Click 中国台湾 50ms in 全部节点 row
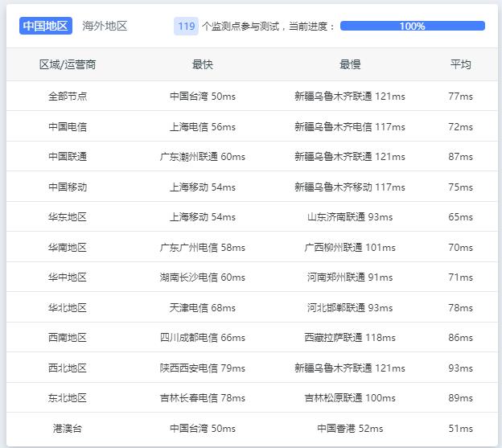Image resolution: width=502 pixels, height=448 pixels. point(203,96)
